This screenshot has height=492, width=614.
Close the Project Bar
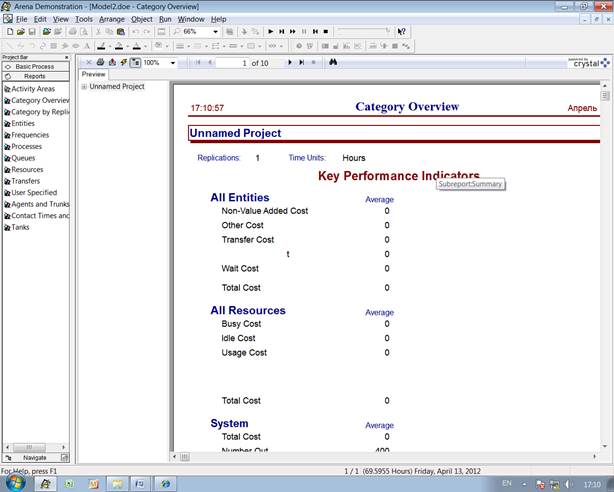point(67,57)
